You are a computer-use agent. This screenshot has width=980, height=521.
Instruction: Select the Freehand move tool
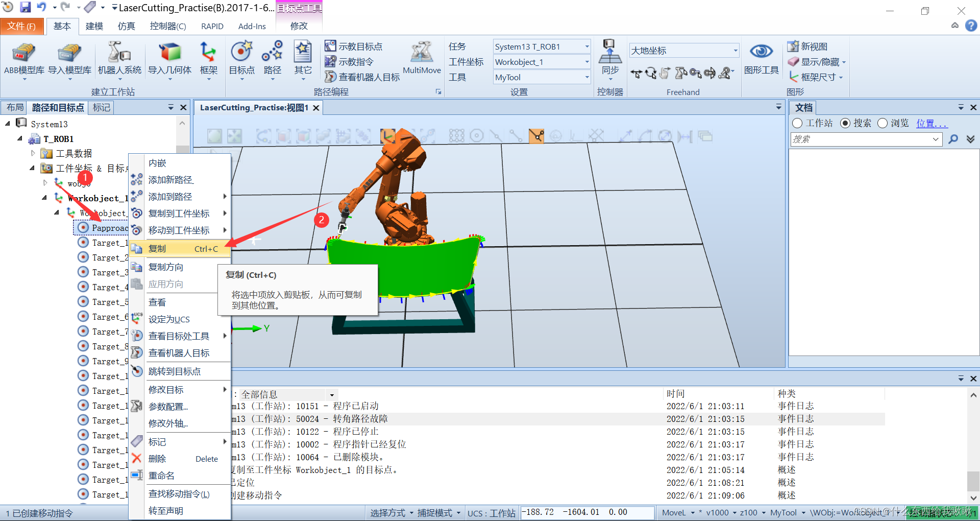point(636,74)
